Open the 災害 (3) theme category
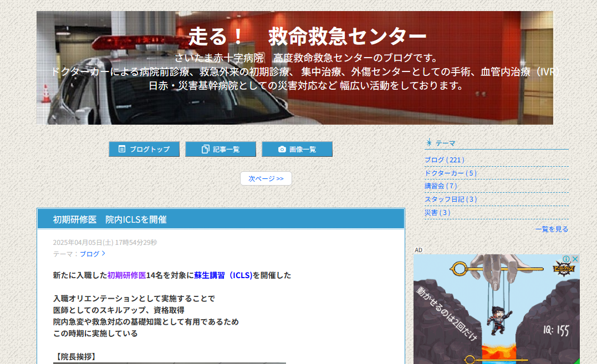597x364 pixels. (437, 213)
